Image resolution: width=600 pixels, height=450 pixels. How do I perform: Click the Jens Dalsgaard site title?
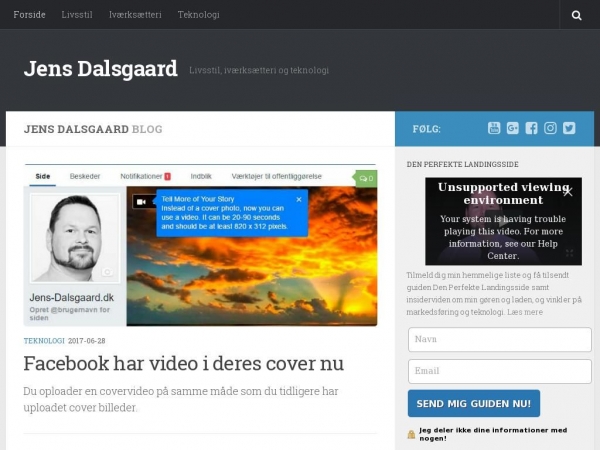pyautogui.click(x=101, y=69)
